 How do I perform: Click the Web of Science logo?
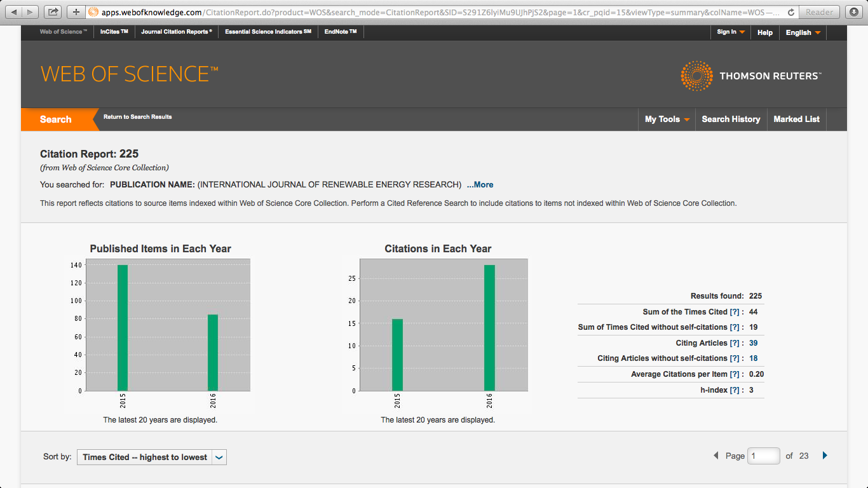[x=130, y=74]
